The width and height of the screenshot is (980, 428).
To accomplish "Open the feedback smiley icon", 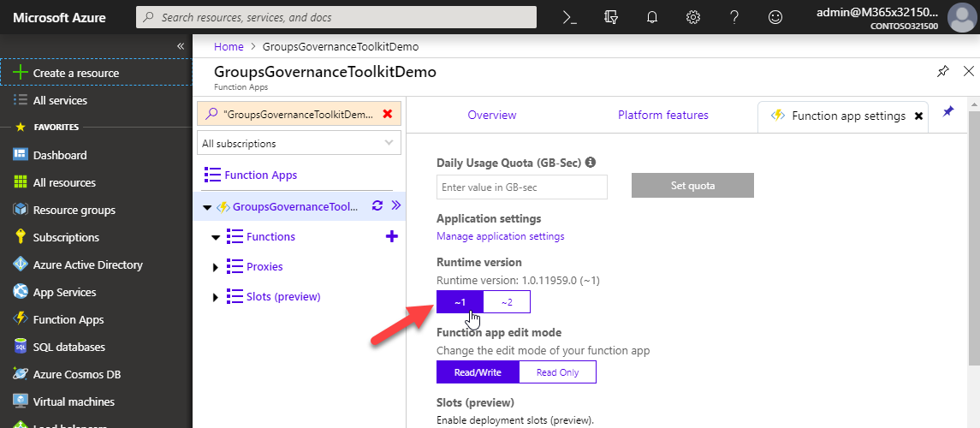I will pos(775,17).
